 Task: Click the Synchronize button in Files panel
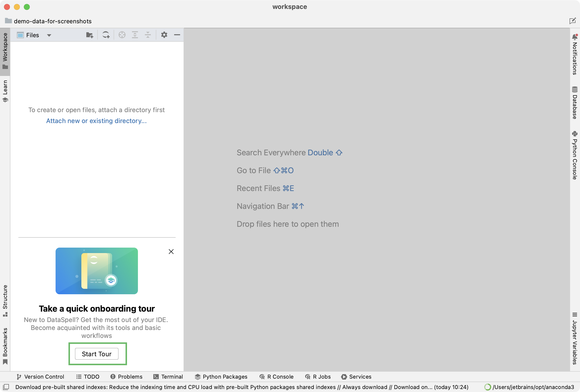(x=105, y=35)
